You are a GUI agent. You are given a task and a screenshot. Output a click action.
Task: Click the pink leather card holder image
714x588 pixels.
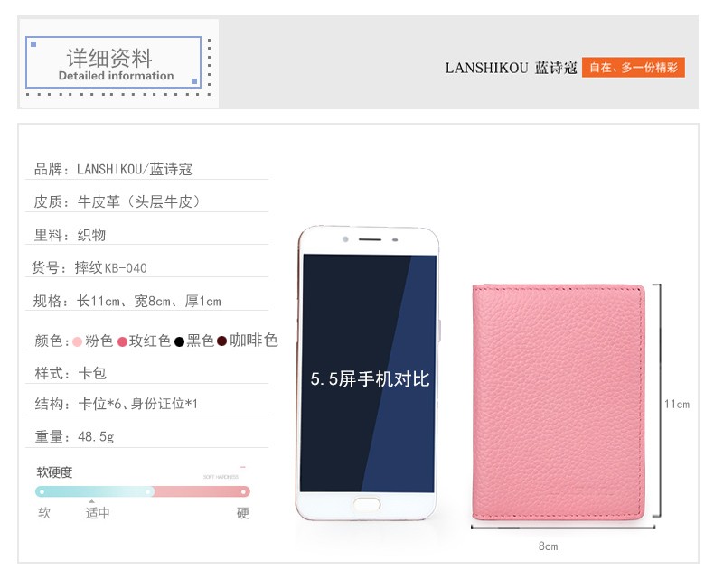tap(559, 402)
